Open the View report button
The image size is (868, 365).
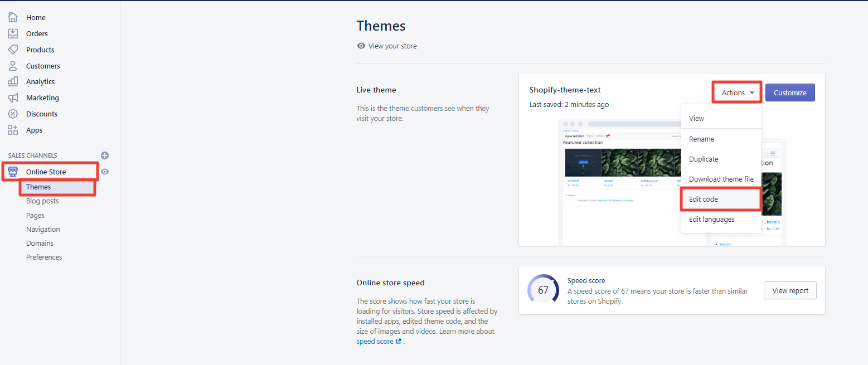(790, 290)
